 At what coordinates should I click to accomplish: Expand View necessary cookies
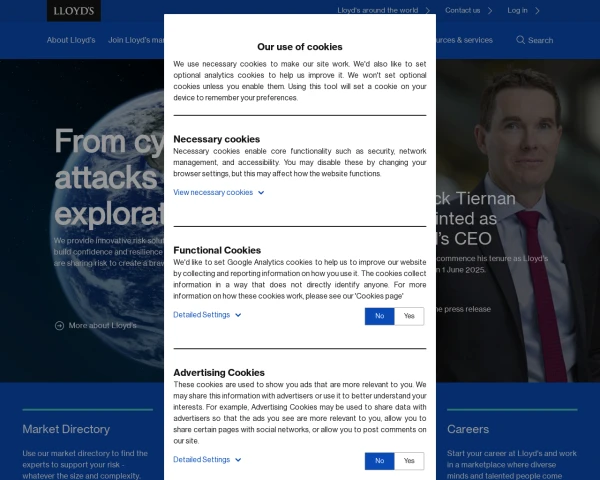click(x=218, y=193)
